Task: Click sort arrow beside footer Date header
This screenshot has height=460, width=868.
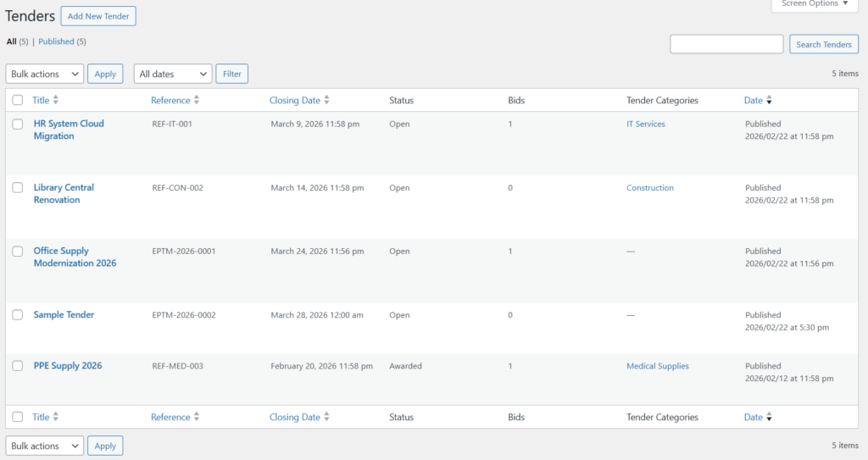Action: click(769, 417)
